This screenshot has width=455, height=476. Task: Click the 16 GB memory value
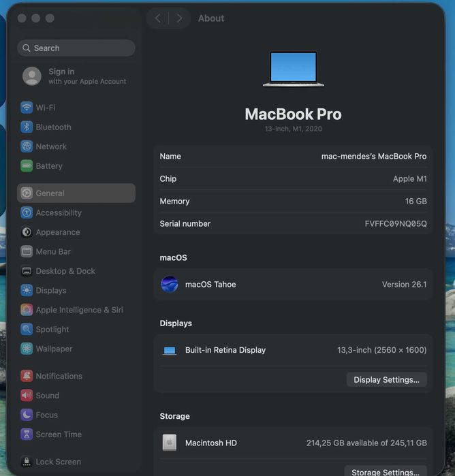click(x=415, y=202)
